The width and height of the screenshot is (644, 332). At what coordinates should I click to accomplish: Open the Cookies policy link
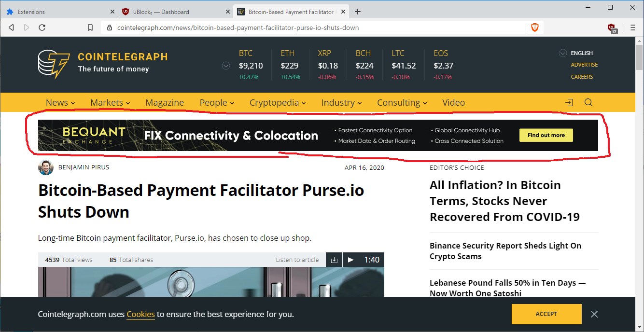tap(140, 314)
